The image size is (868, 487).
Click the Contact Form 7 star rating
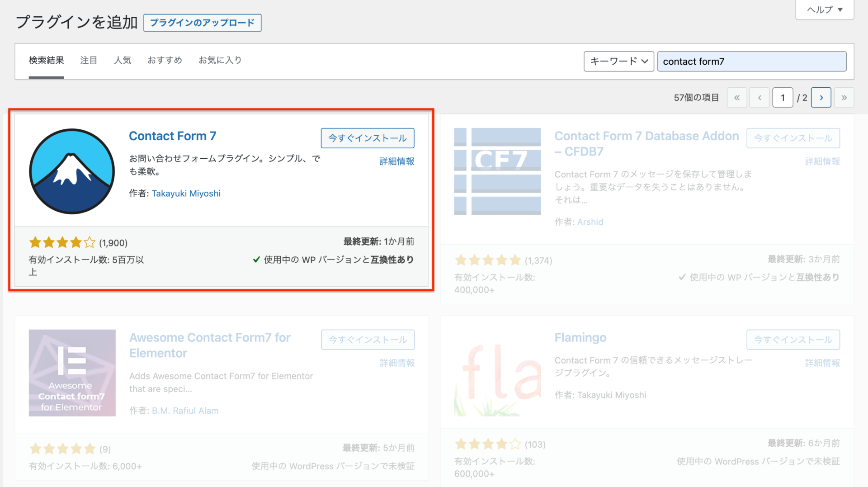click(x=62, y=242)
